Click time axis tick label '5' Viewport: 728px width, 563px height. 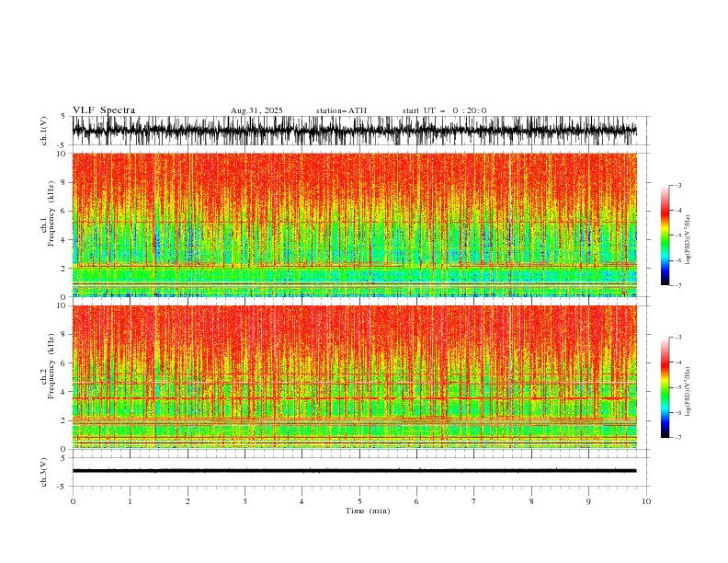coord(359,501)
